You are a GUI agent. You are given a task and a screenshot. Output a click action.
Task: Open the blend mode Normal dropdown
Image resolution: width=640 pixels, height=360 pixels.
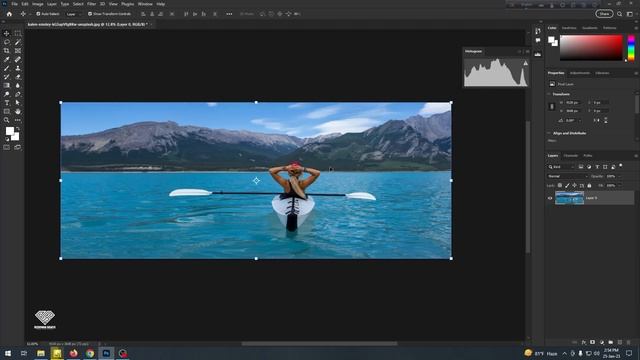(567, 176)
